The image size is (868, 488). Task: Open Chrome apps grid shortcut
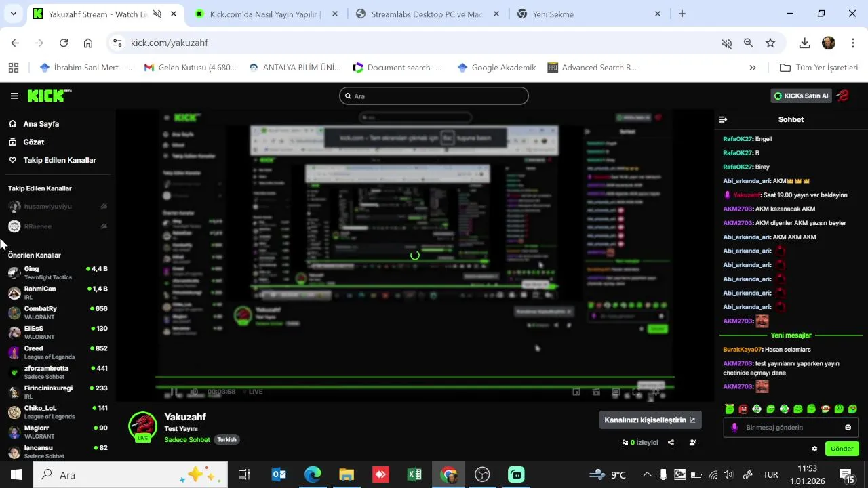[x=13, y=67]
